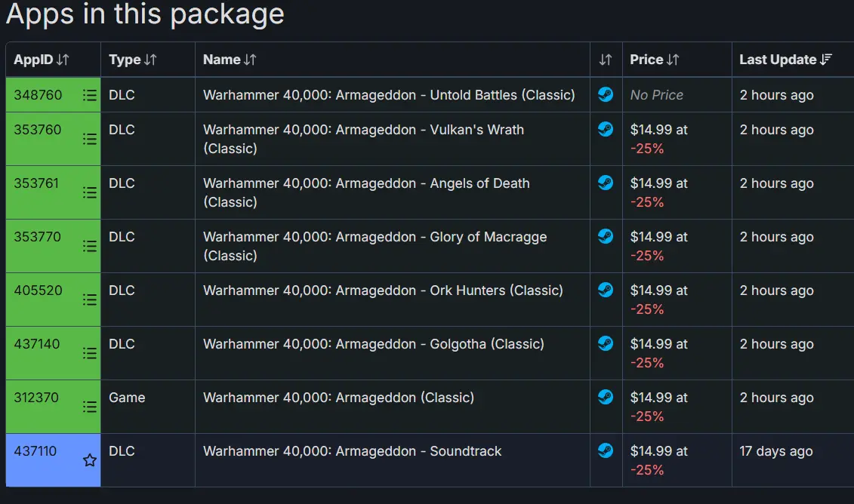Click star icon next to AppID 437110
Viewport: 854px width, 504px height.
[x=89, y=460]
